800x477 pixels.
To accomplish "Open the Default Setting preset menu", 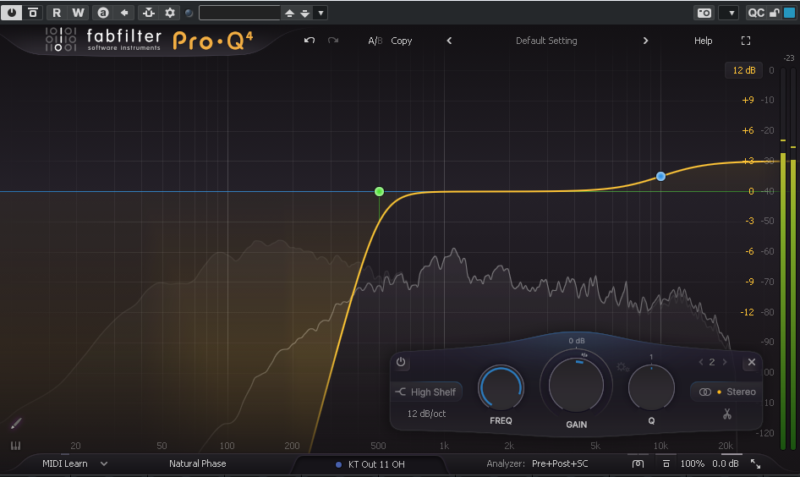I will coord(545,41).
